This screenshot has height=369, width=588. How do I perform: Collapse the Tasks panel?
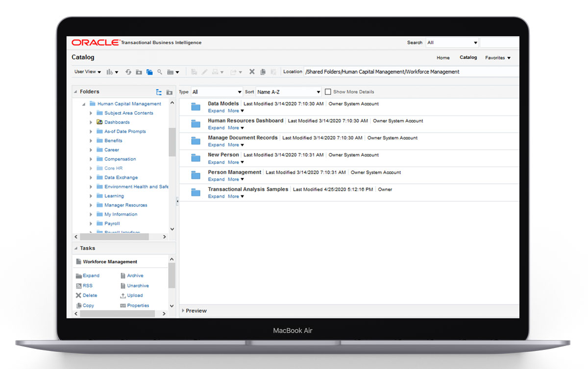tap(75, 248)
